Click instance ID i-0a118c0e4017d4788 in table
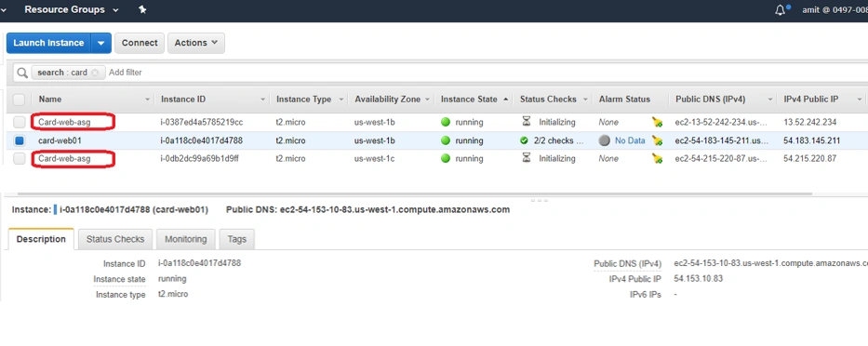The image size is (868, 346). click(202, 140)
